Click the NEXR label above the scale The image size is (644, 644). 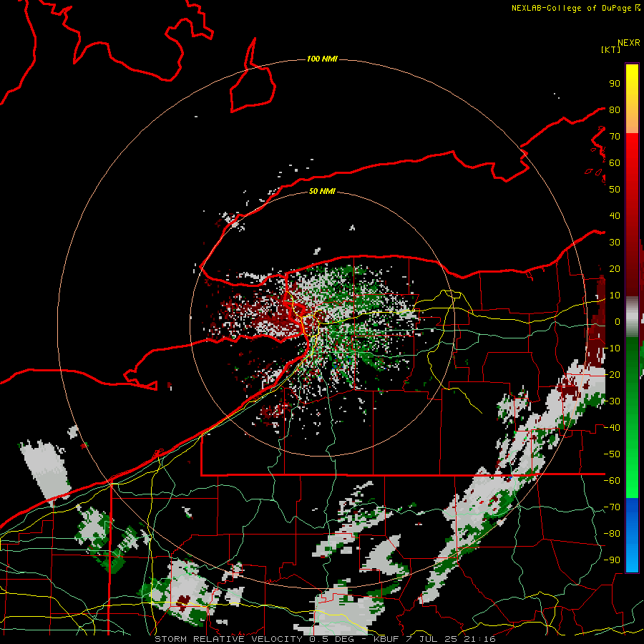(628, 43)
